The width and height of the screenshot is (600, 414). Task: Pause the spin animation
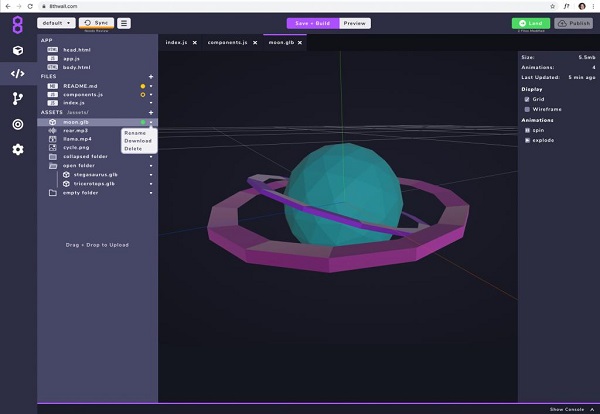pos(528,131)
